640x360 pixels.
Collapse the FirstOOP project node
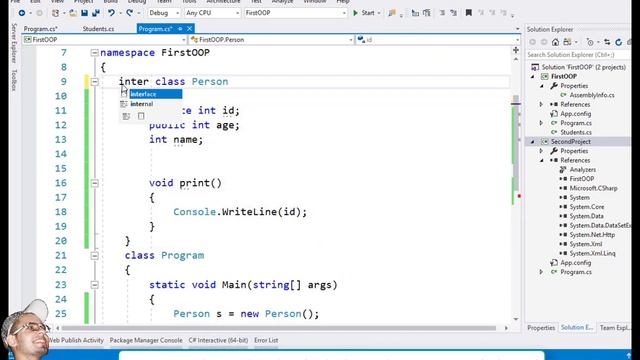(533, 76)
